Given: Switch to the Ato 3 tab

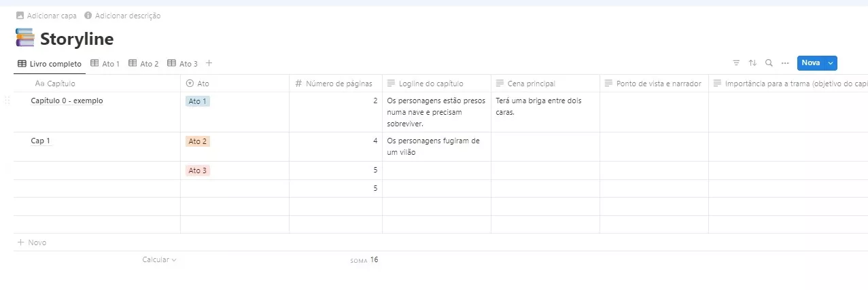Looking at the screenshot, I should 183,64.
